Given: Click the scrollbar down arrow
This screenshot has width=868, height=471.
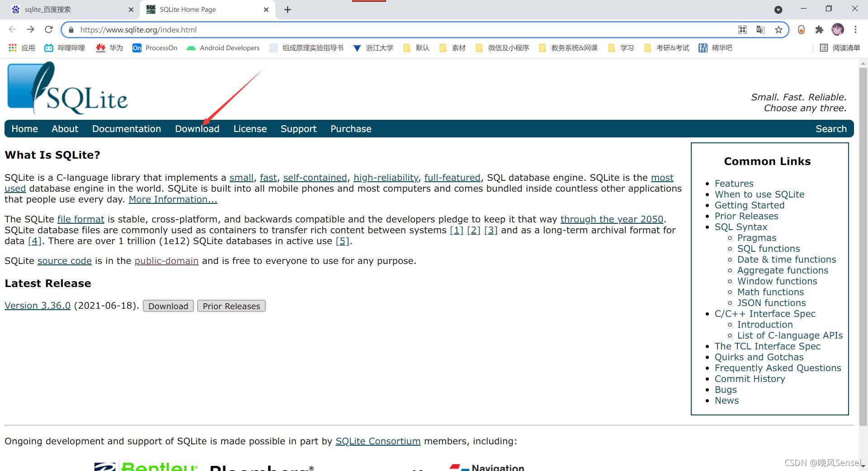Looking at the screenshot, I should click(x=863, y=466).
